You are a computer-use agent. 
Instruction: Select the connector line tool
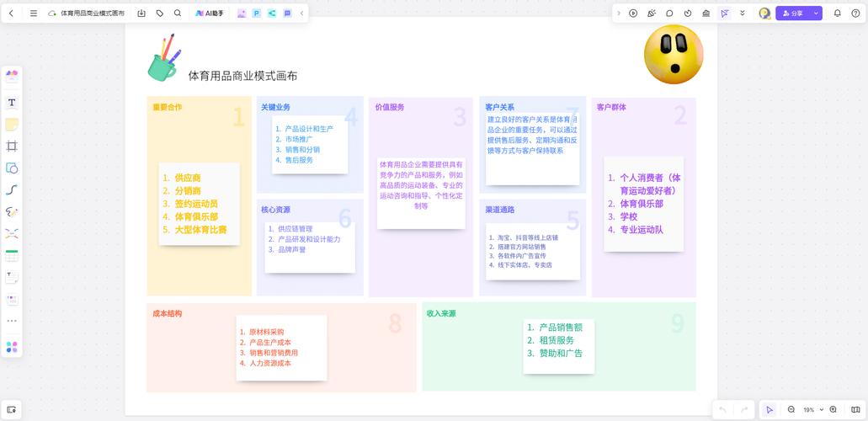coord(12,190)
